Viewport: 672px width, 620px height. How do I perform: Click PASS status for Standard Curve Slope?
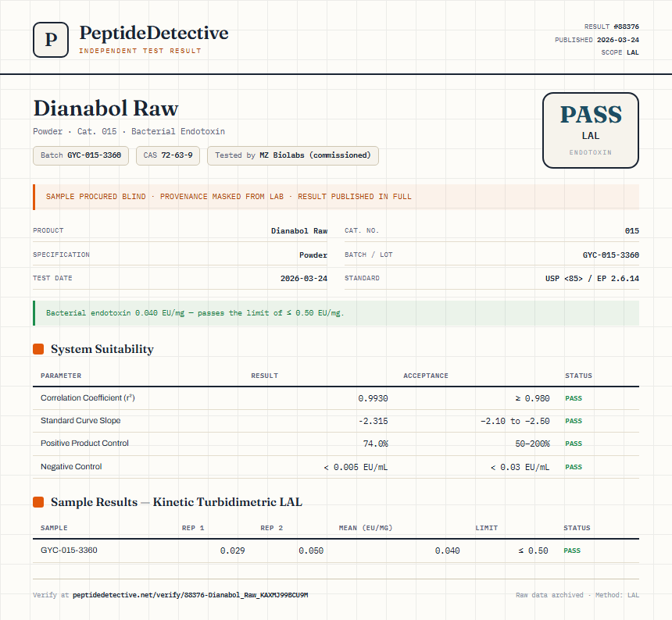point(574,421)
